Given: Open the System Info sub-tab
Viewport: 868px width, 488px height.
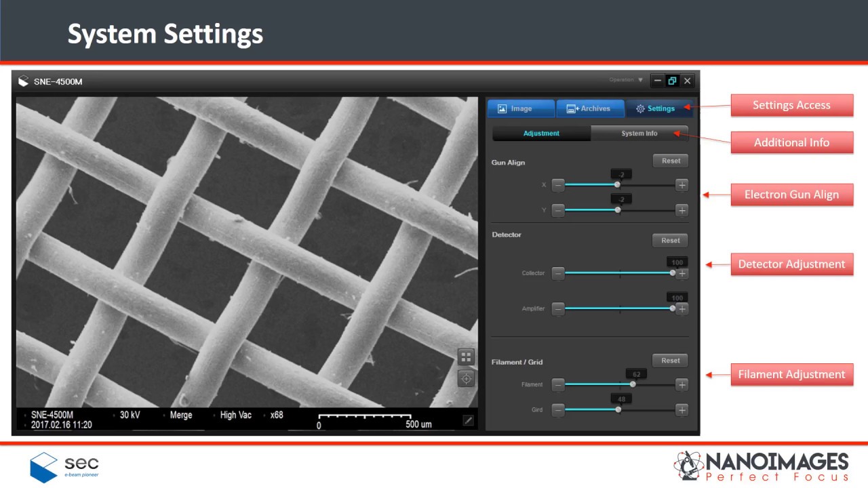Looking at the screenshot, I should pos(639,134).
